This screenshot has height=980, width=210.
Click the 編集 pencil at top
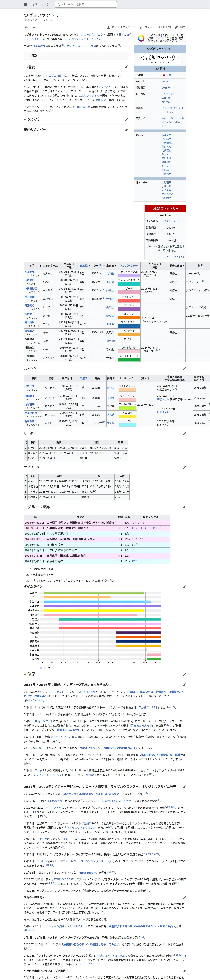[x=180, y=27]
